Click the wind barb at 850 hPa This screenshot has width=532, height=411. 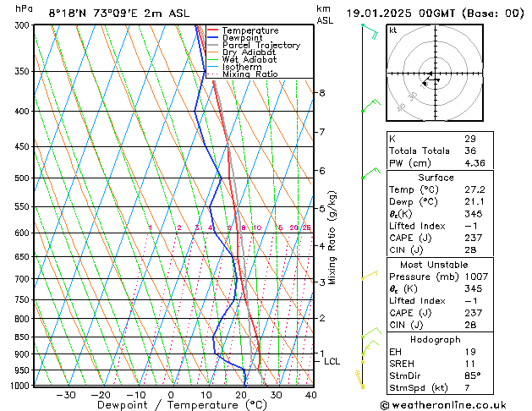pos(371,332)
